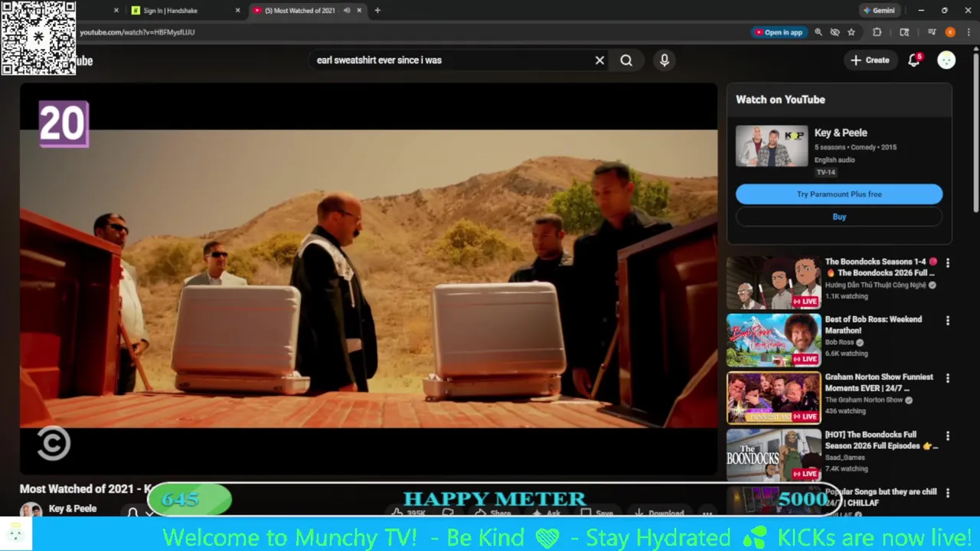Click the tab search icon in toolbar
The height and width of the screenshot is (551, 980).
(904, 32)
